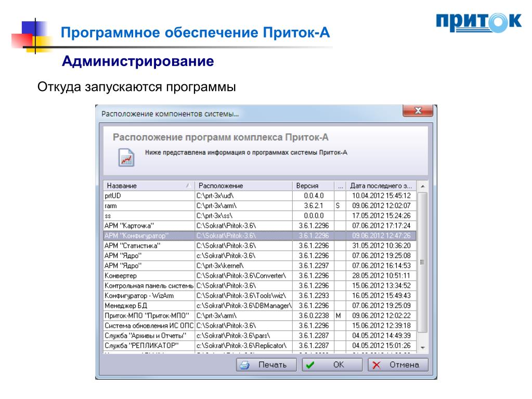Click the report chart document icon
The height and width of the screenshot is (399, 532).
click(x=126, y=158)
